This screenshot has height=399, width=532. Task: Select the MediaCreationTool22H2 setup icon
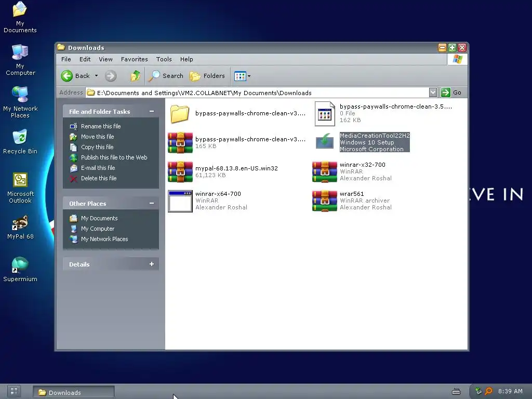(325, 141)
